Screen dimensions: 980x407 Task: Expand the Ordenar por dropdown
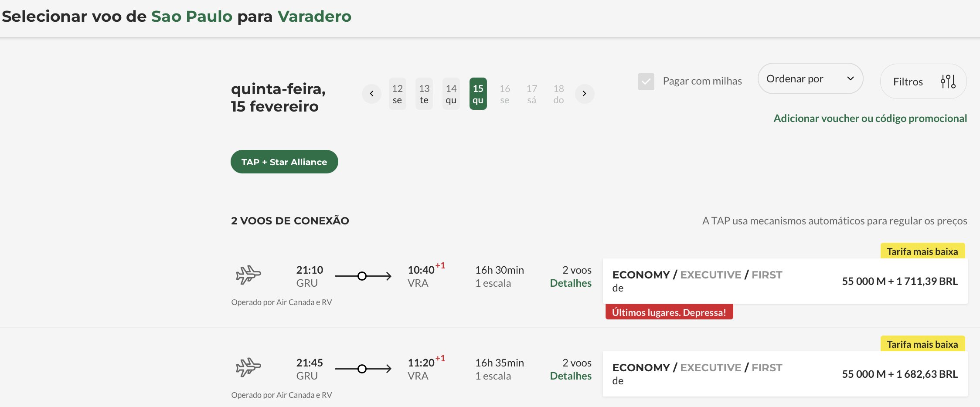coord(810,78)
